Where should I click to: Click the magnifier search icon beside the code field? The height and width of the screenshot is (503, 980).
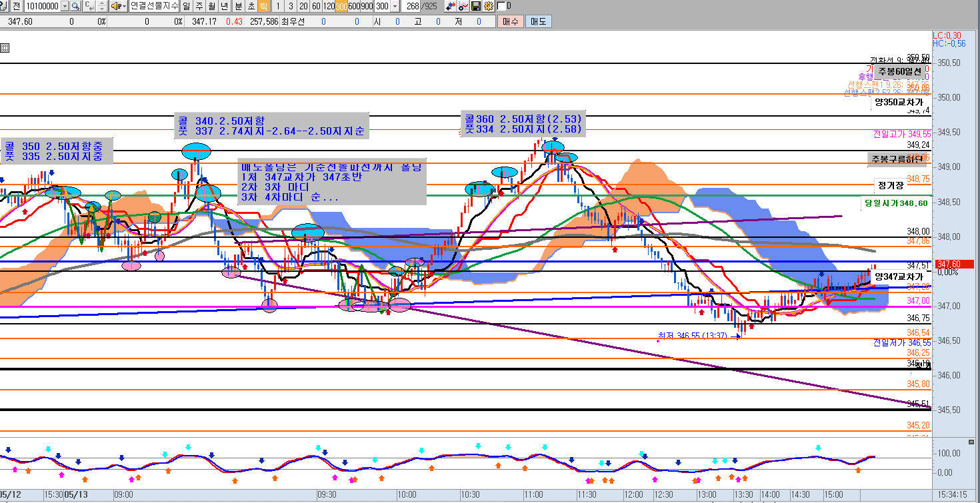[x=75, y=6]
